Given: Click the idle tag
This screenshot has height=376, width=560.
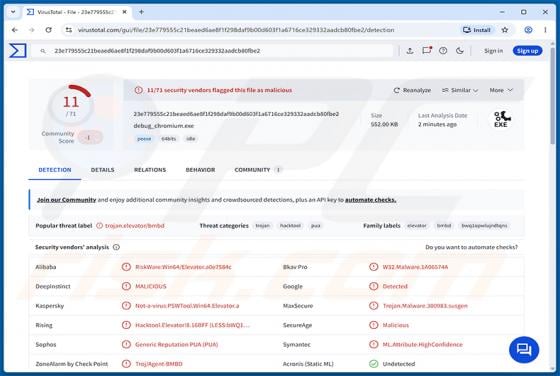Looking at the screenshot, I should click(x=191, y=139).
